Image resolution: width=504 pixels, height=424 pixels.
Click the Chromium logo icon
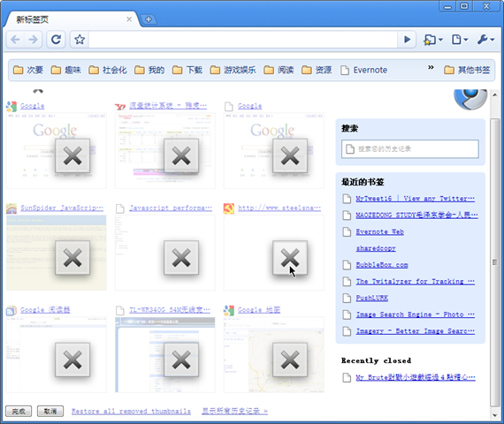click(470, 100)
